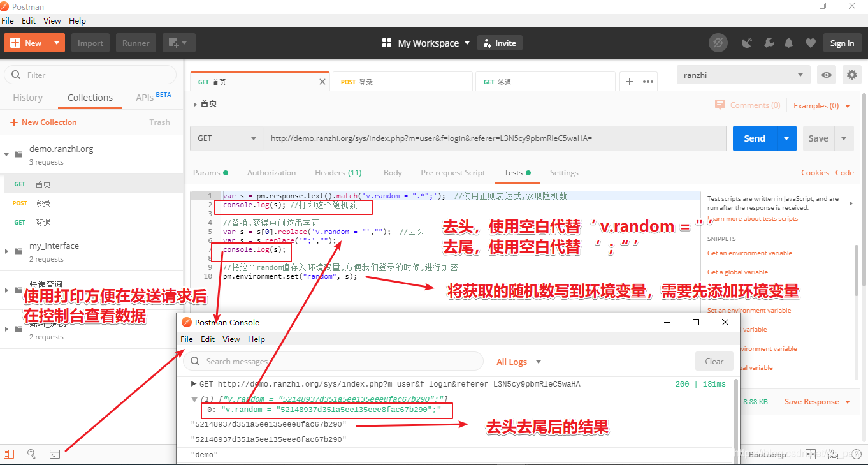Viewport: 868px width, 465px height.
Task: Expand the GET request log entry in Console
Action: pyautogui.click(x=194, y=384)
